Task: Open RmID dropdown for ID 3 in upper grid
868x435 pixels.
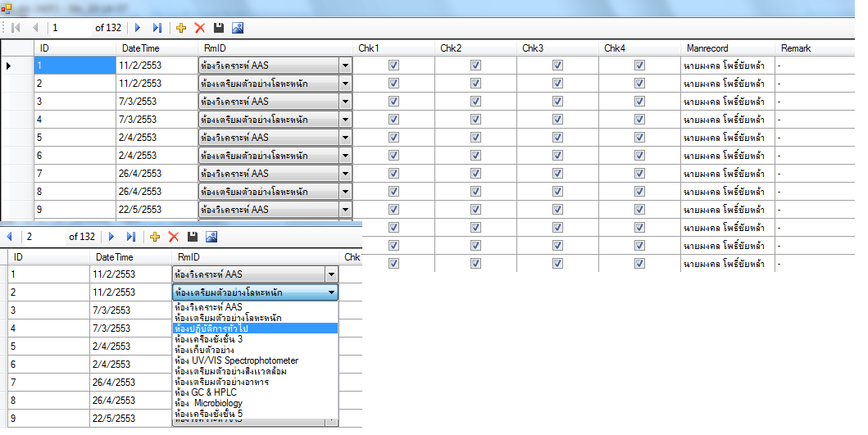Action: tap(345, 102)
